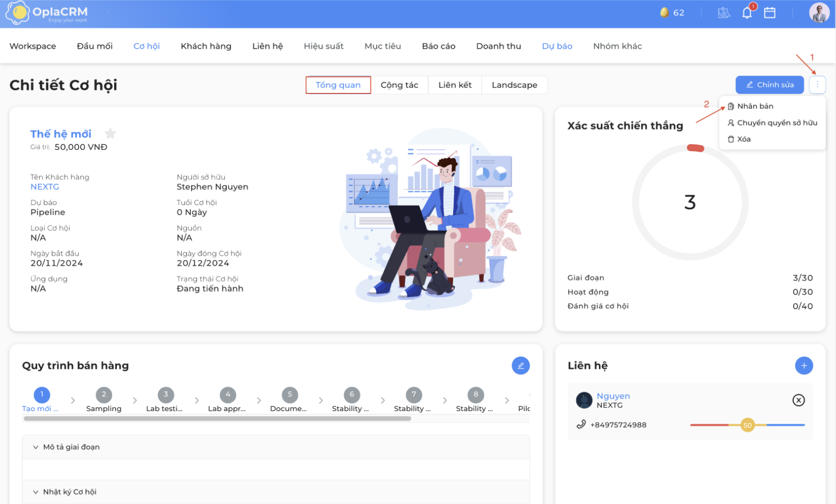Screen dimensions: 836x504
Task: Add a contact with the plus icon
Action: (804, 366)
